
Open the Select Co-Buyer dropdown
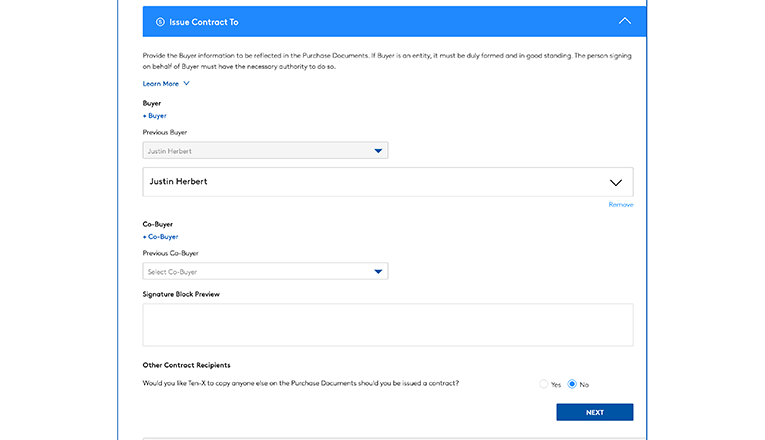265,271
